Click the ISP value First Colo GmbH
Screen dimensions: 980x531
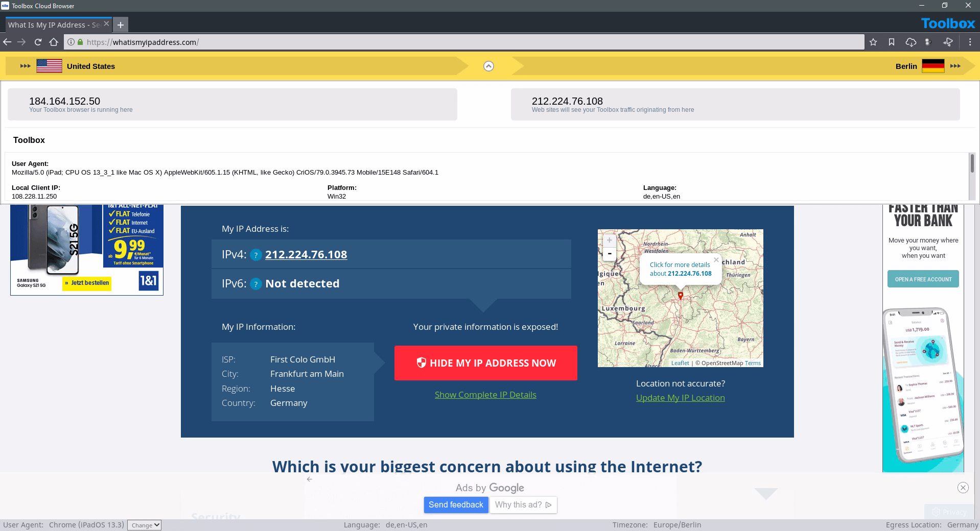point(302,359)
